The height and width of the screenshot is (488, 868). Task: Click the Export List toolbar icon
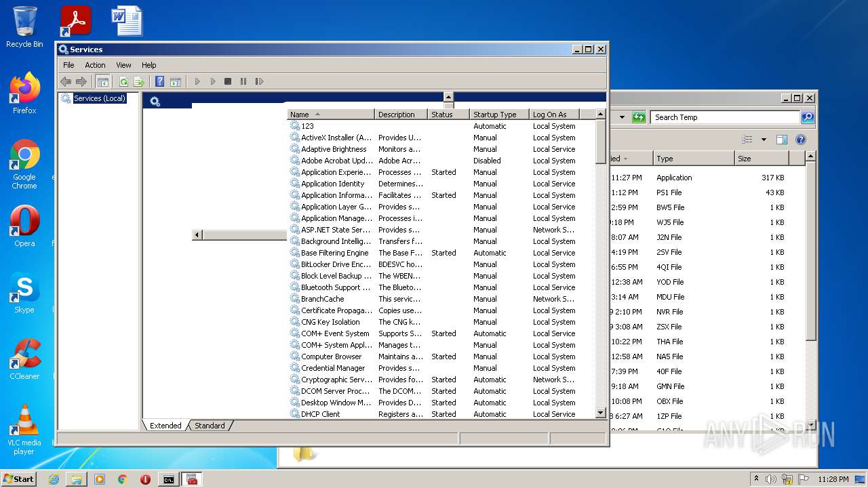pos(139,81)
